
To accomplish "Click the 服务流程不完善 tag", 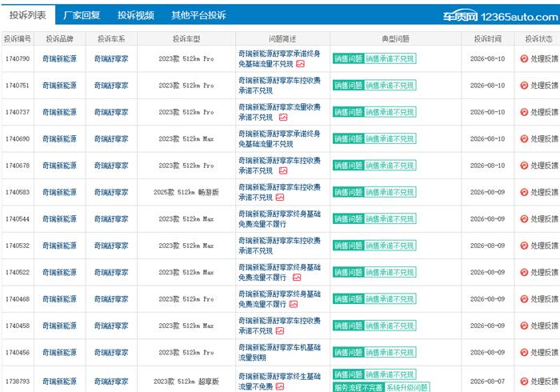I will 358,387.
